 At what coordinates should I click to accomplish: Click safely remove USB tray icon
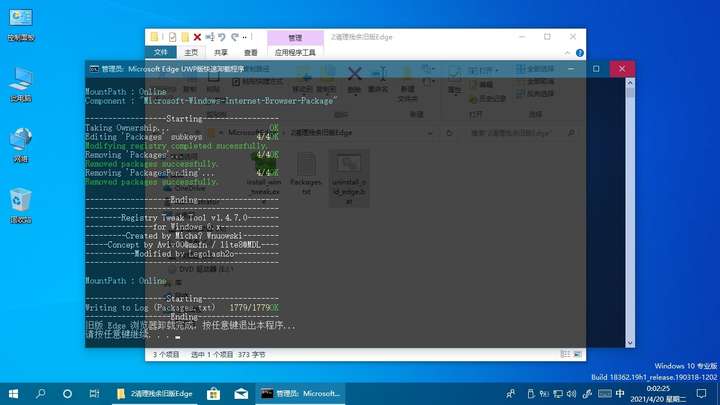[531, 394]
